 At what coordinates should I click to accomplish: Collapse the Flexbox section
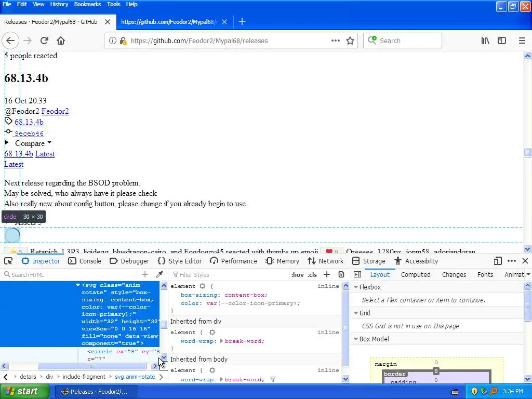coord(356,287)
